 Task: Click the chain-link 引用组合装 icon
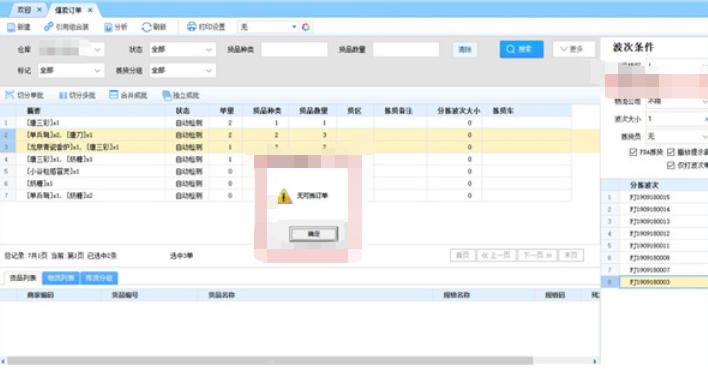click(48, 27)
